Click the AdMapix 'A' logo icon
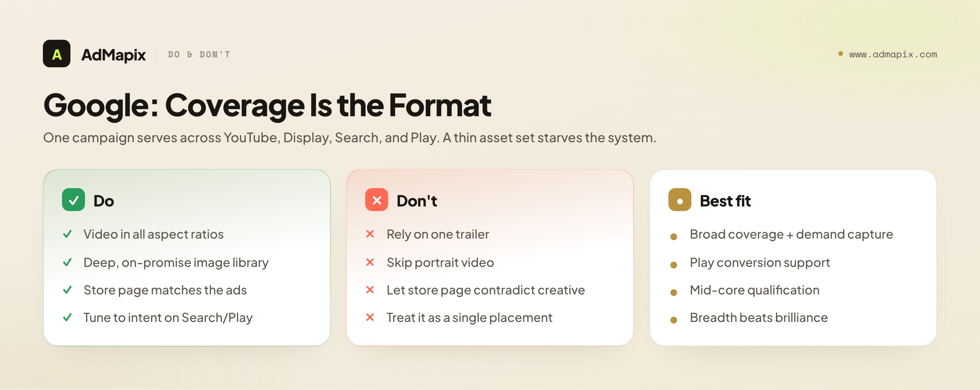Image resolution: width=980 pixels, height=390 pixels. point(57,54)
